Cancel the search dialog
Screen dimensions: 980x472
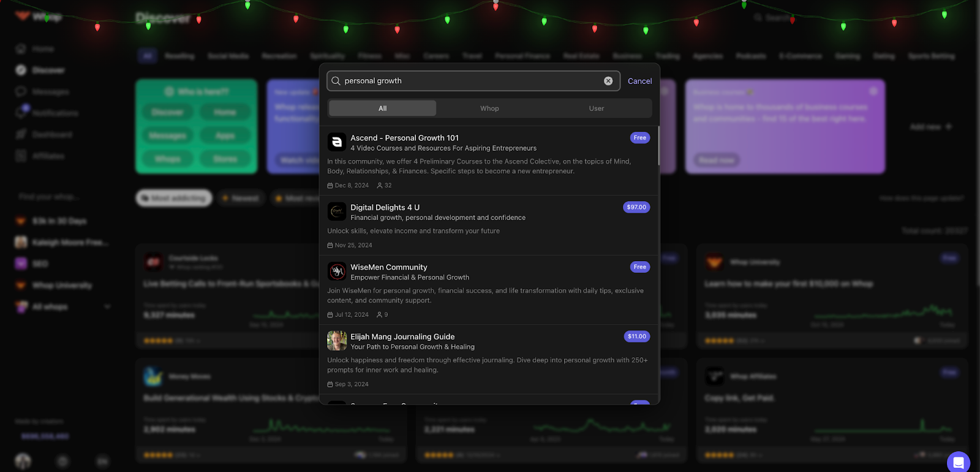tap(639, 81)
